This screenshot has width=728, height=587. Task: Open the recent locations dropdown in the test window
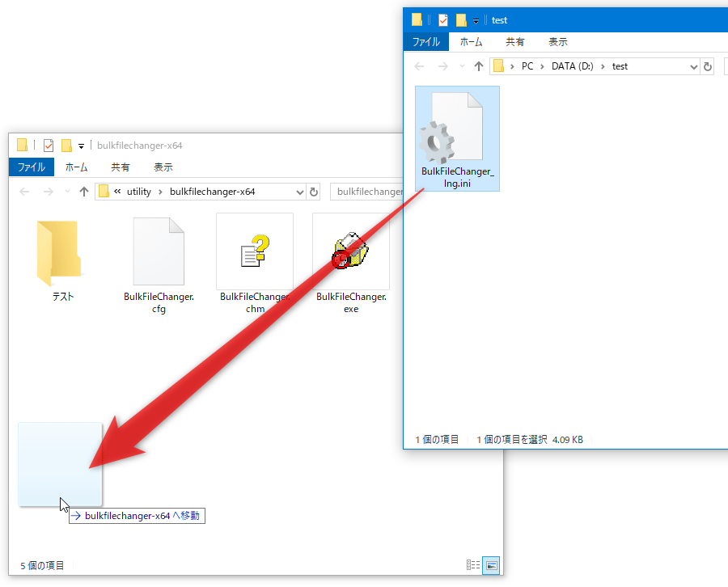coord(462,66)
